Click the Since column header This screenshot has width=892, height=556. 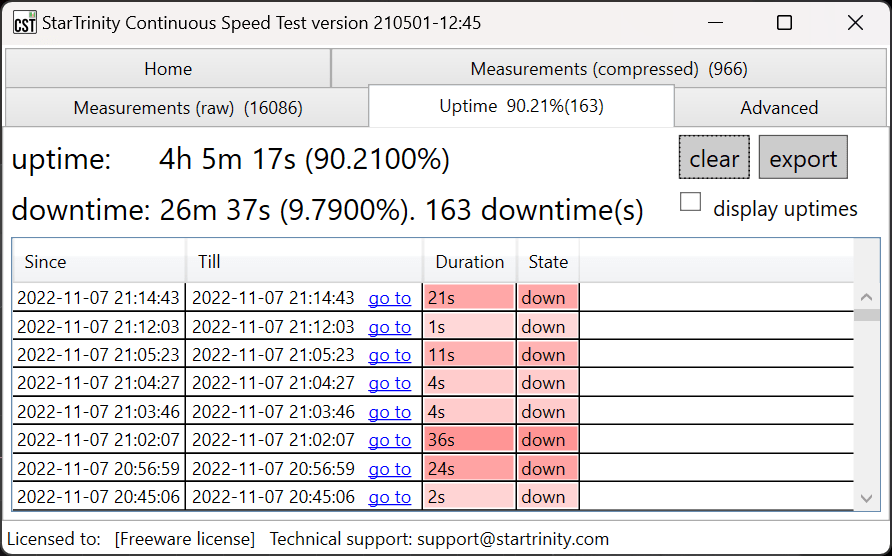(99, 262)
